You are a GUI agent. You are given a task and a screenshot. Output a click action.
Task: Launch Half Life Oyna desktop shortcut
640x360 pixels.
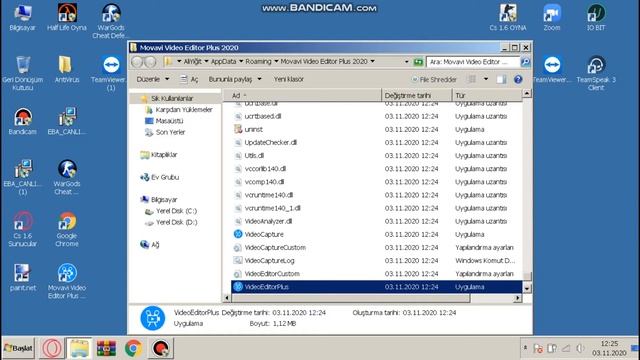pyautogui.click(x=67, y=18)
